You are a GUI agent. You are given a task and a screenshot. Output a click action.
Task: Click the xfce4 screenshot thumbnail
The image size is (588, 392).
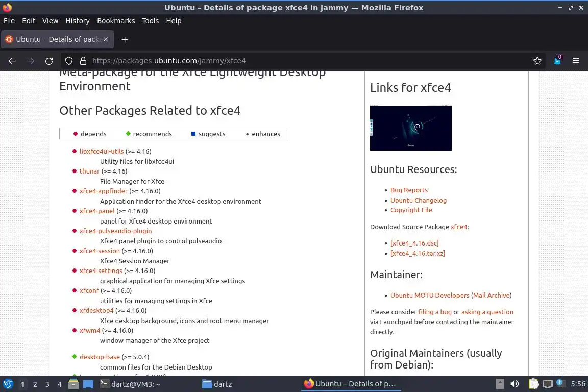pyautogui.click(x=410, y=128)
